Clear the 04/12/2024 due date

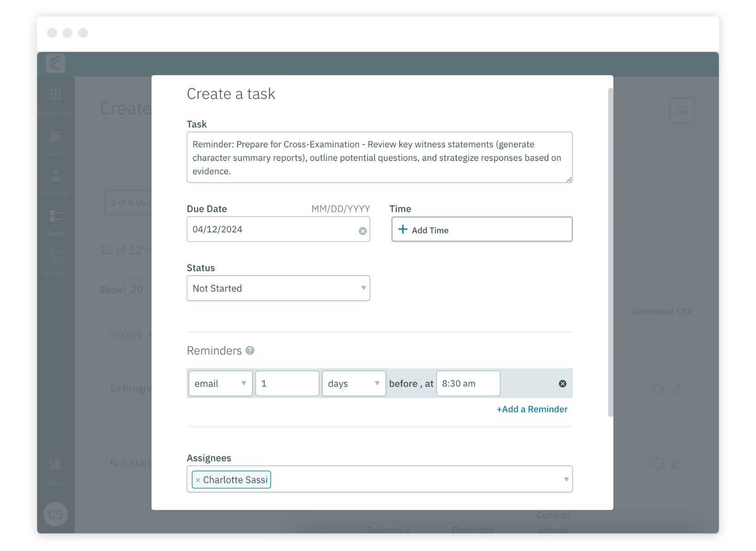363,231
